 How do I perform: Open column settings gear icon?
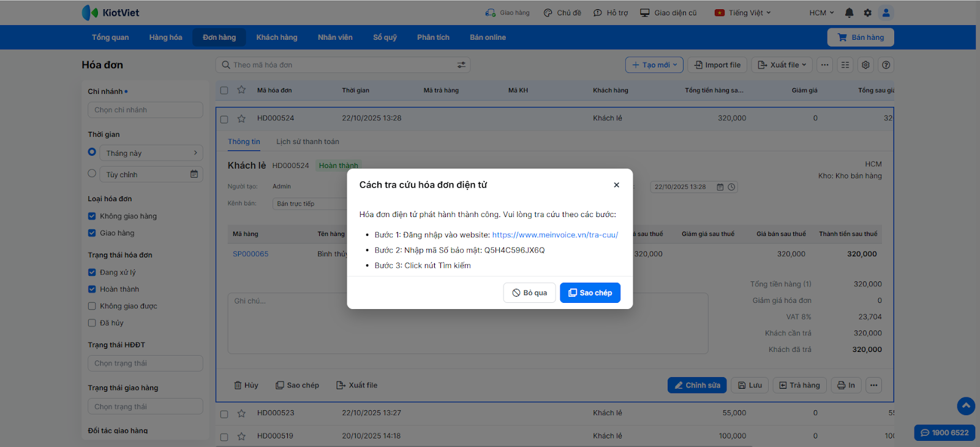tap(865, 65)
